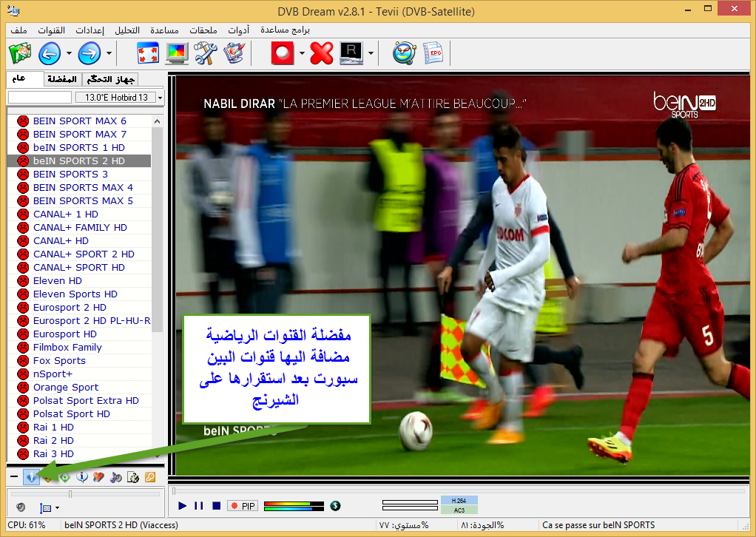This screenshot has width=756, height=537.
Task: Select channel CANAL+ SPORT 2 HD
Action: [80, 254]
